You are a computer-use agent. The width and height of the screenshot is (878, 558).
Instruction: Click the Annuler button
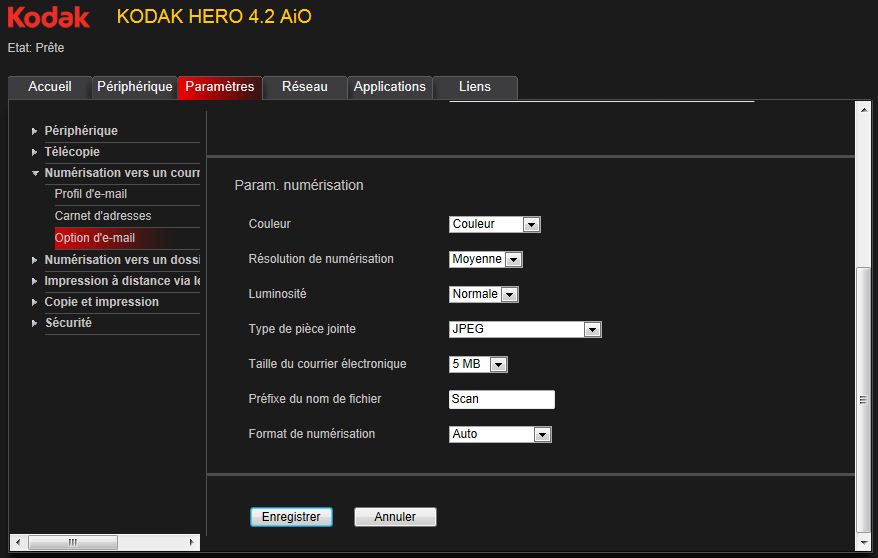pyautogui.click(x=395, y=517)
